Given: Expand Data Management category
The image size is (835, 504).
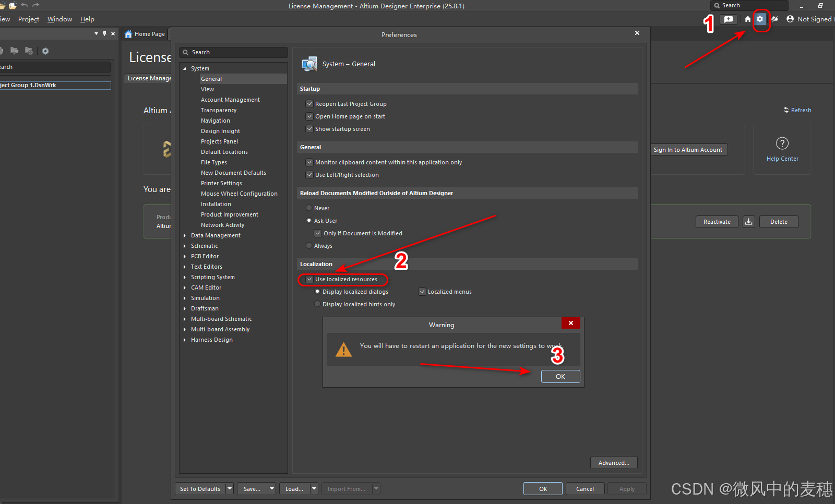Looking at the screenshot, I should [x=184, y=235].
